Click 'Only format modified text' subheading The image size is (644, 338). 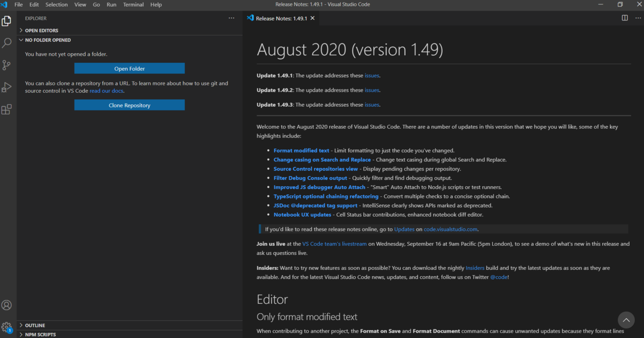point(307,317)
